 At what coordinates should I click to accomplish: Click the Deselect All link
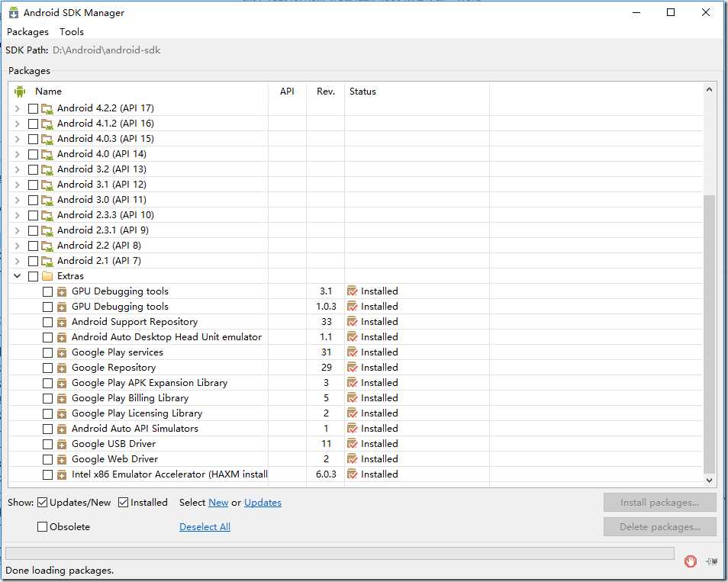[205, 527]
